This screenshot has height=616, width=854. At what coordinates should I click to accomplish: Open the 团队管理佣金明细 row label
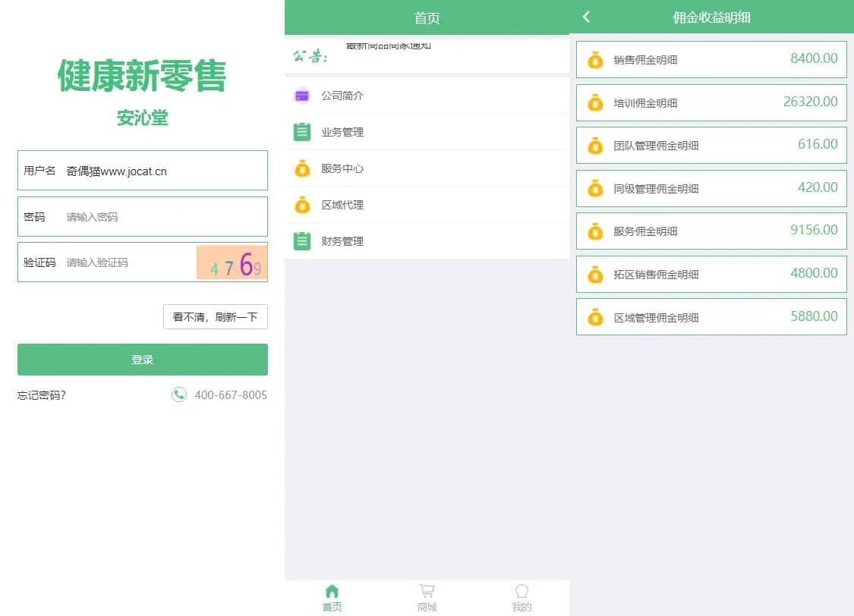[657, 146]
